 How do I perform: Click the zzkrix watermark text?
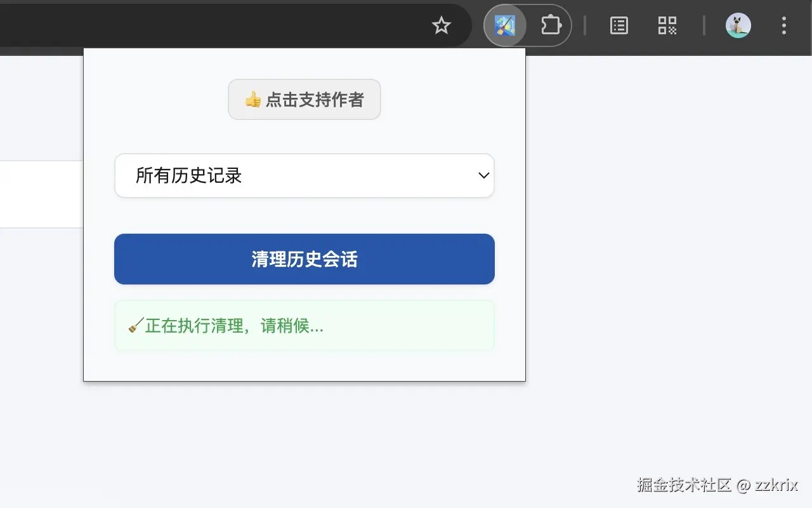(x=717, y=485)
